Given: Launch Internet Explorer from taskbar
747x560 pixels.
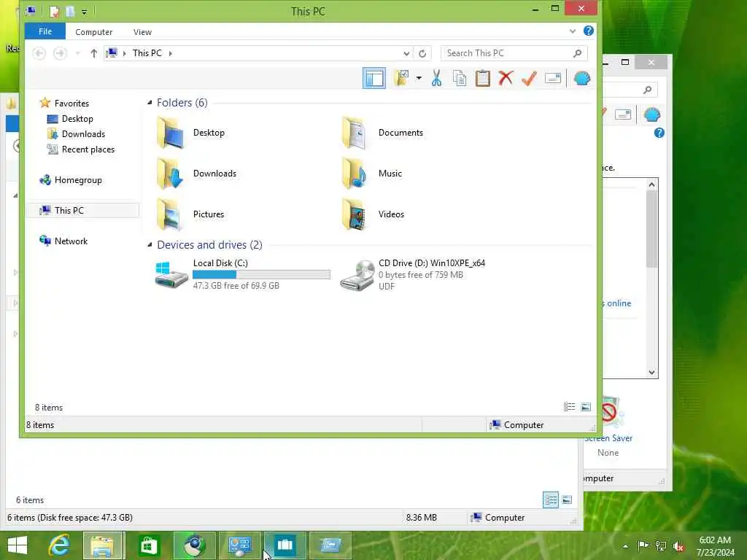Looking at the screenshot, I should [x=59, y=545].
